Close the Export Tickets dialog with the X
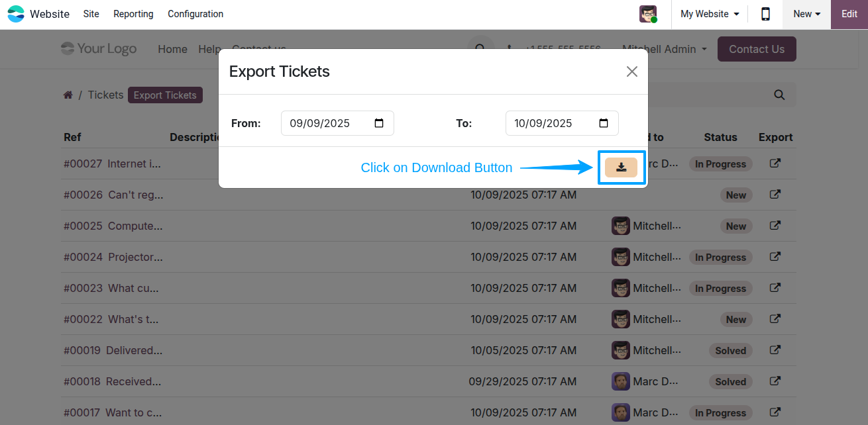The width and height of the screenshot is (868, 425). (x=632, y=71)
